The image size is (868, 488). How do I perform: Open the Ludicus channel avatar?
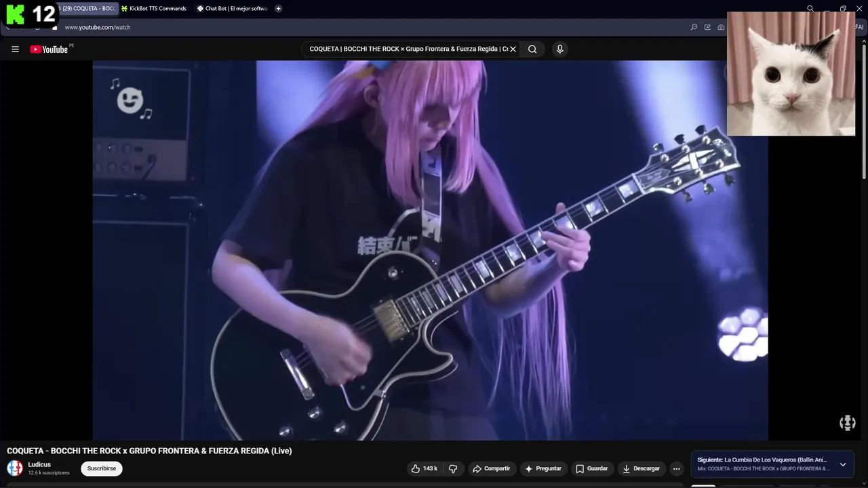pyautogui.click(x=15, y=468)
